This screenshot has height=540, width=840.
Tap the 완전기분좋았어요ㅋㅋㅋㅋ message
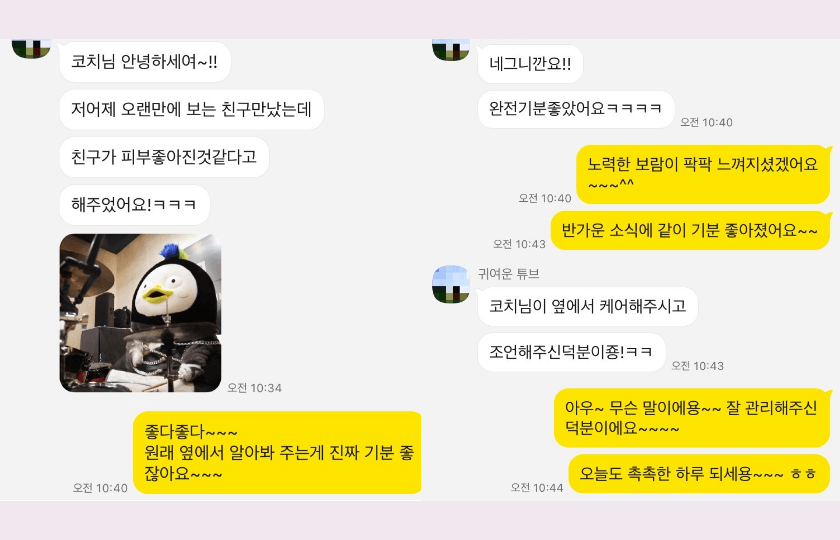point(575,109)
